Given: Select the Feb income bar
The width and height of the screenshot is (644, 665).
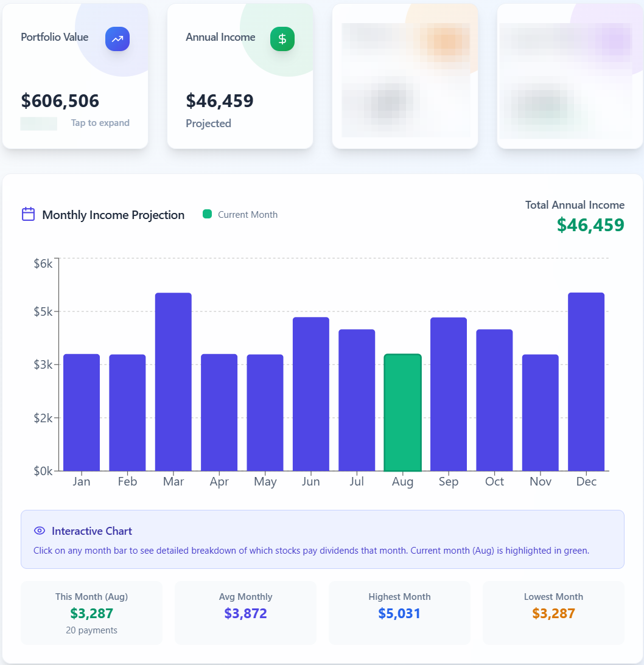Looking at the screenshot, I should (127, 413).
